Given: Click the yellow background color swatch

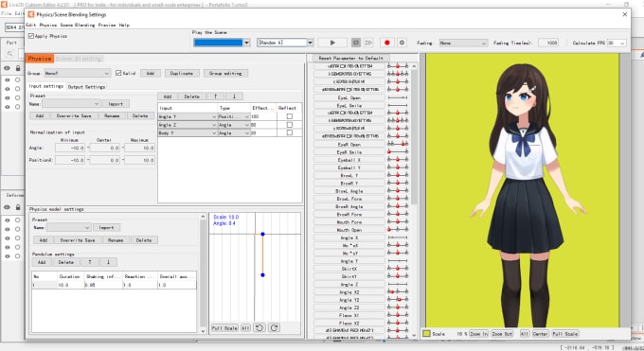Looking at the screenshot, I should click(x=427, y=334).
